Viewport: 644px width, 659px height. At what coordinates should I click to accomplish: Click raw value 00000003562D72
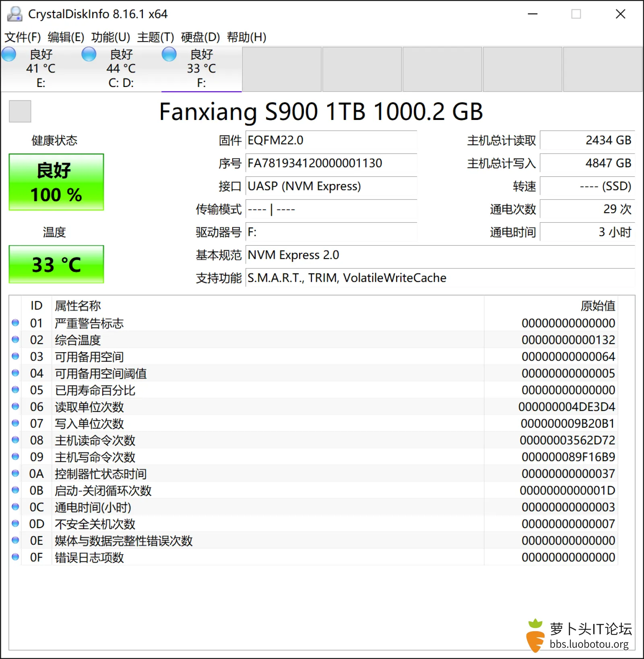[568, 440]
